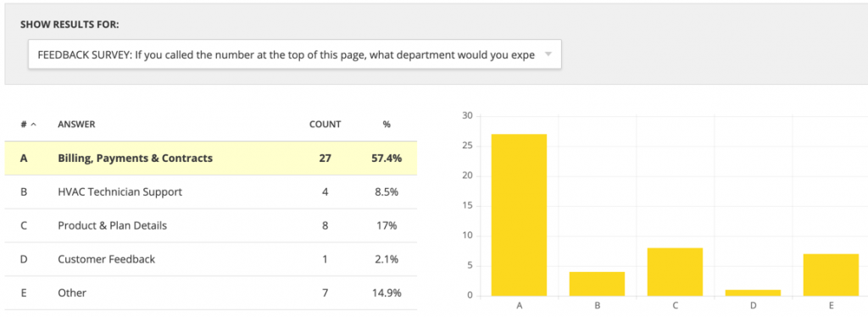Select the Other answer row

[211, 292]
